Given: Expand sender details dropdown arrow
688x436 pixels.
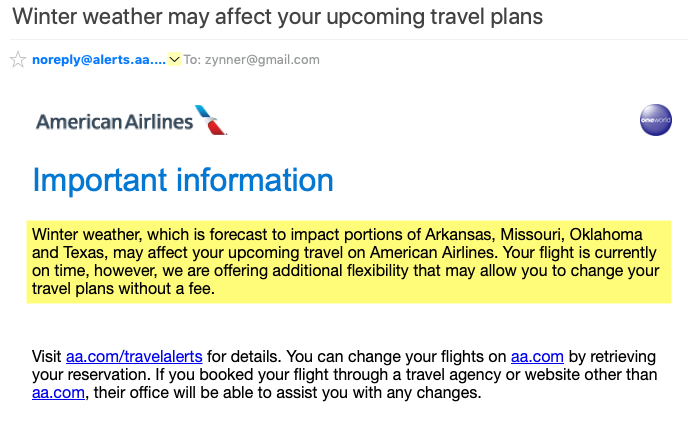Looking at the screenshot, I should tap(175, 59).
